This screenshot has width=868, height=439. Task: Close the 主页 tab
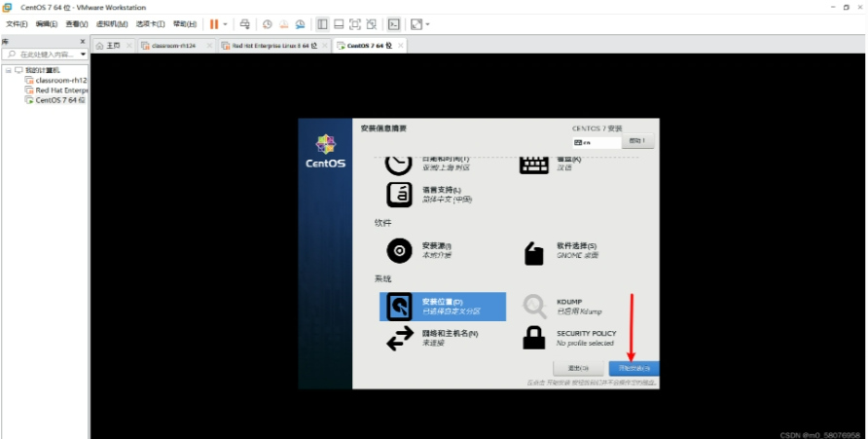(x=129, y=46)
